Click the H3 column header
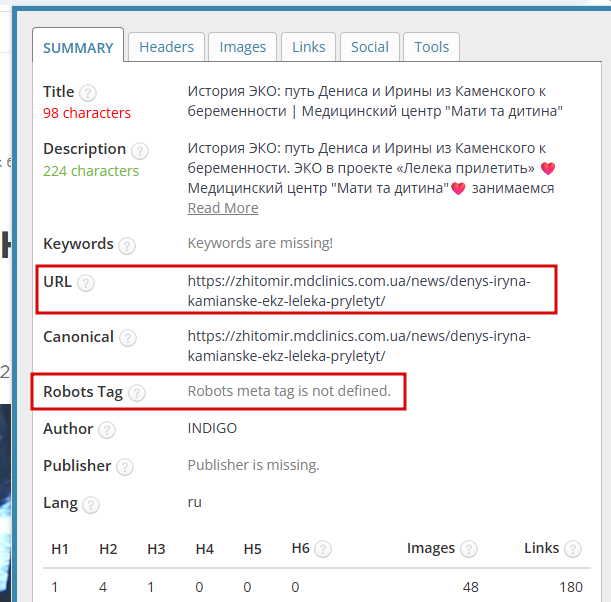The width and height of the screenshot is (611, 602). (x=156, y=549)
